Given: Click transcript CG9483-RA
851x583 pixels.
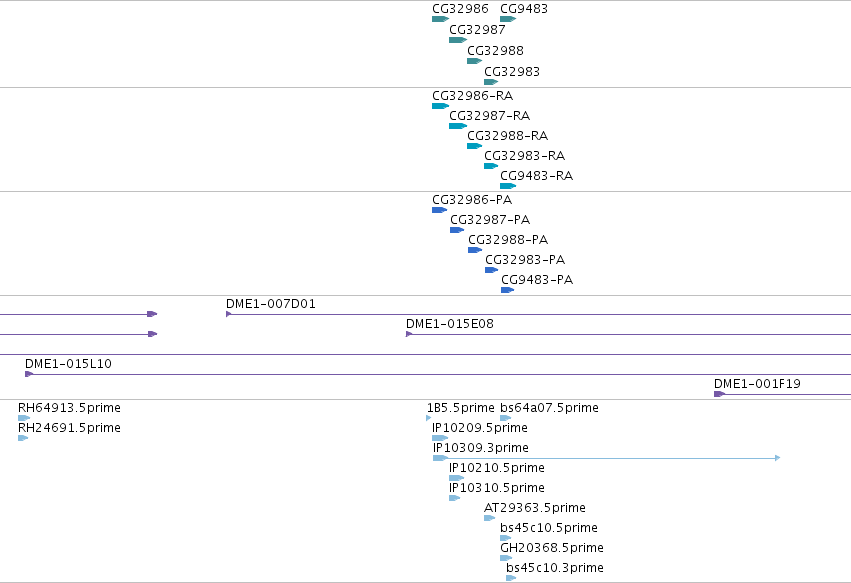Looking at the screenshot, I should (536, 176).
